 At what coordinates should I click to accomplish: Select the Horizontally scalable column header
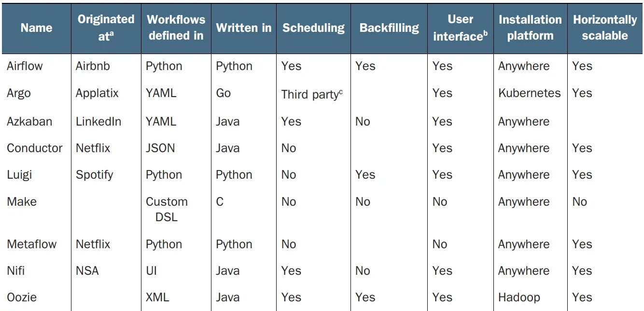(x=605, y=28)
